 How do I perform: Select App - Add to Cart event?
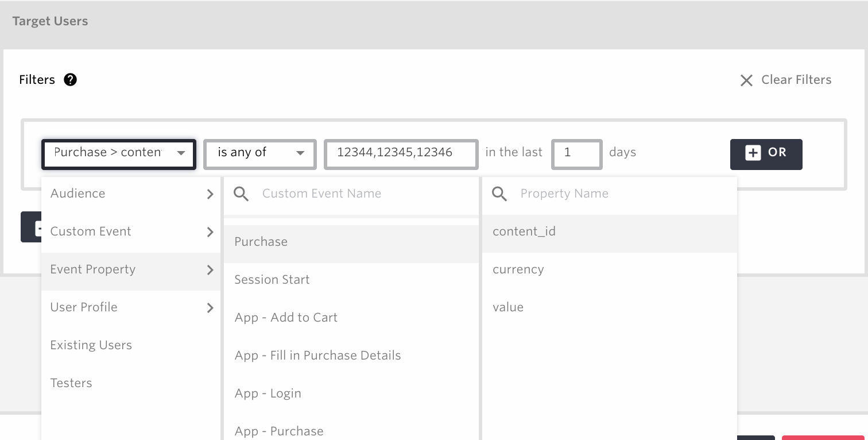[x=351, y=318]
